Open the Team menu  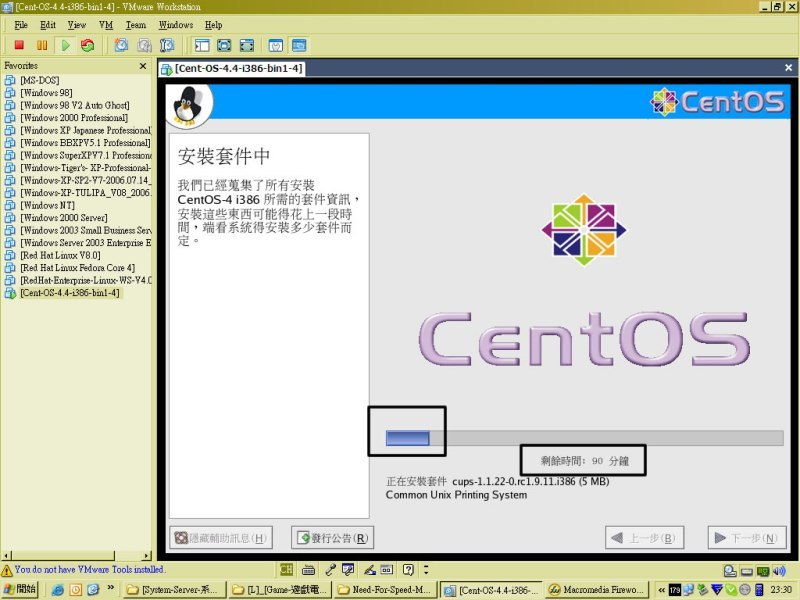[135, 24]
